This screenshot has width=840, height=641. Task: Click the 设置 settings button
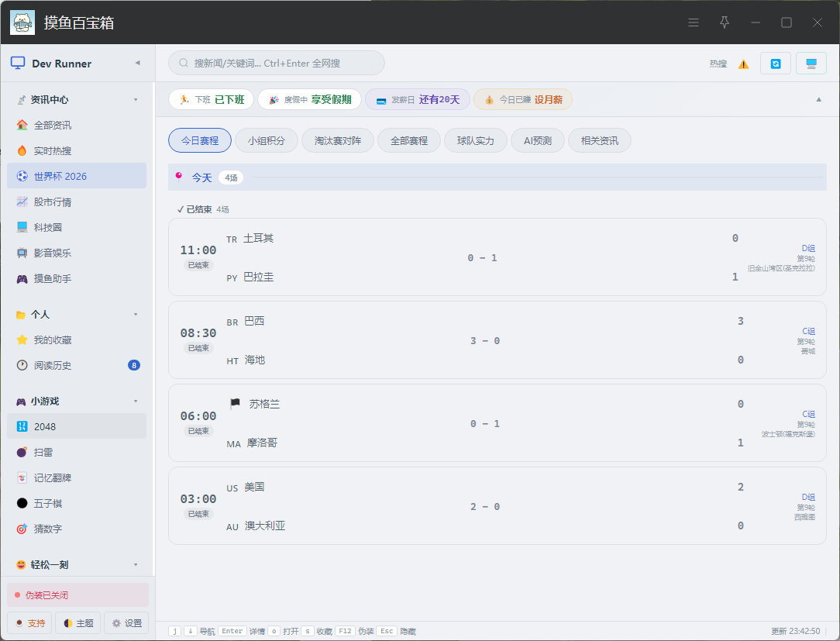(x=127, y=622)
